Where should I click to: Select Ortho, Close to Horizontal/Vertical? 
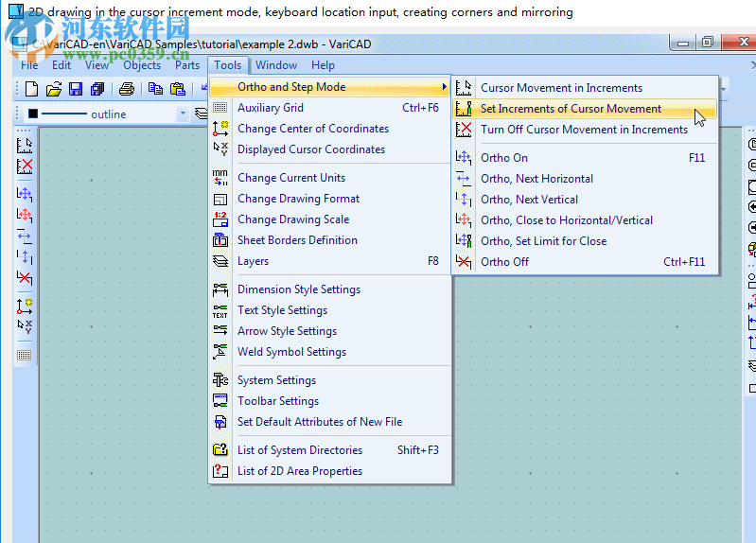[585, 219]
